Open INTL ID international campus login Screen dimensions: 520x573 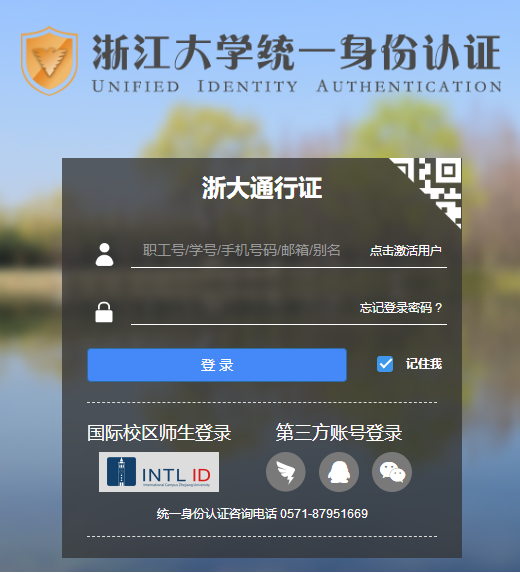pos(159,472)
